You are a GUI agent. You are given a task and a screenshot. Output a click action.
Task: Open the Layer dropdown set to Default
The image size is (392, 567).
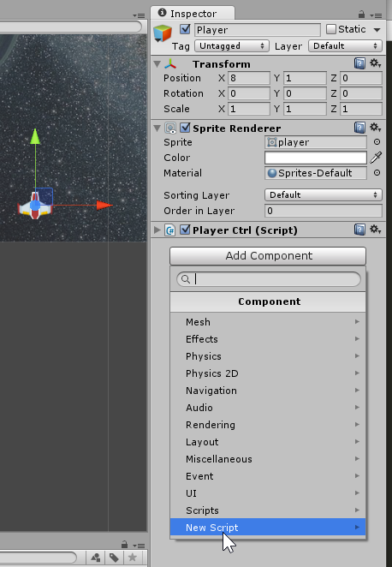click(345, 46)
